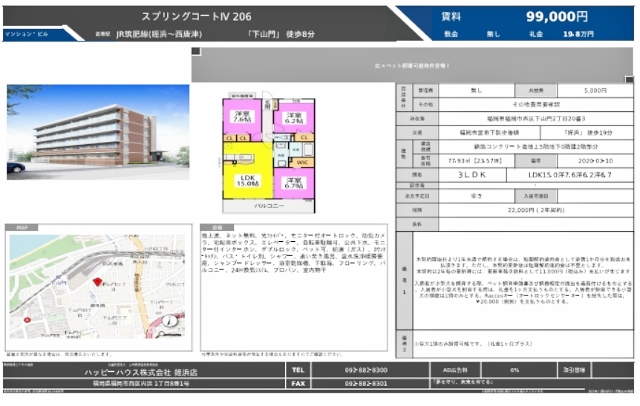Click the small red circle marker on map
The width and height of the screenshot is (640, 406).
coord(27,320)
